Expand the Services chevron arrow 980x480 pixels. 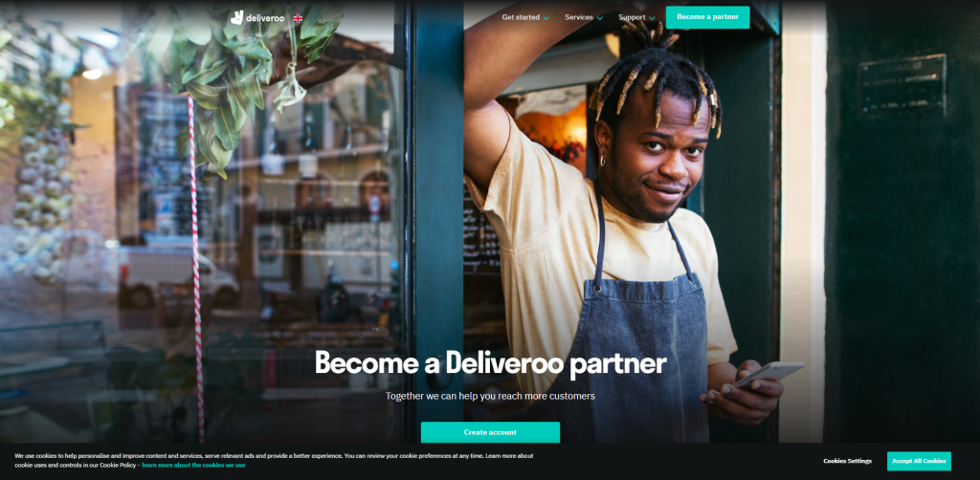[x=599, y=18]
